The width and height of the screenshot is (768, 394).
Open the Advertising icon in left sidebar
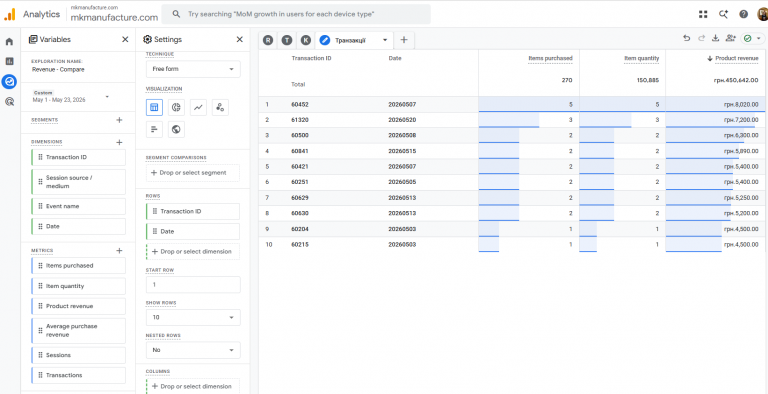(x=9, y=102)
